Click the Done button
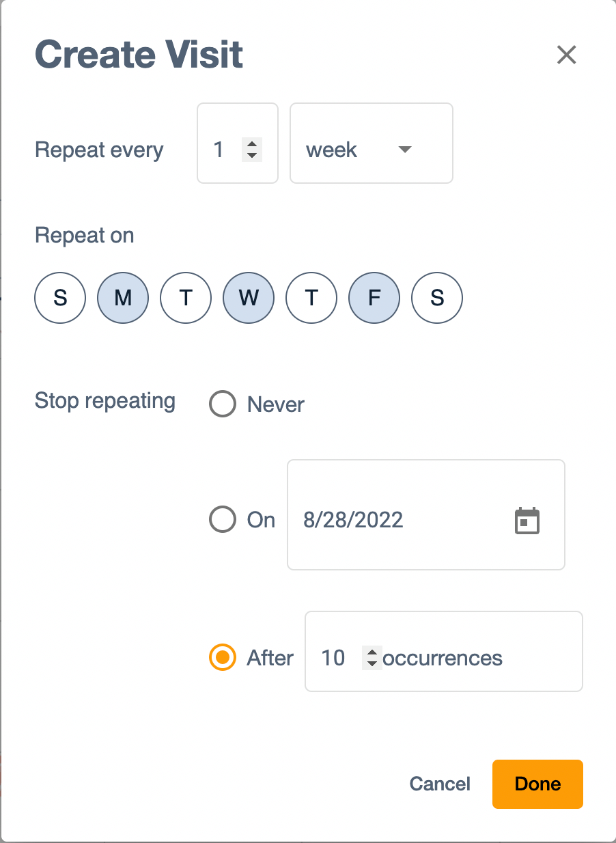Screen dimensions: 616x843 coord(537,784)
